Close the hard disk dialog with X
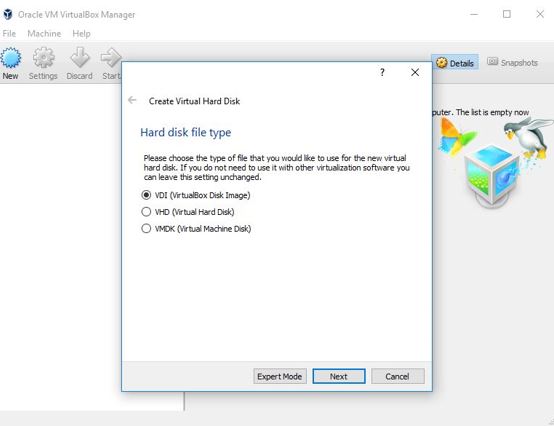Screen dimensions: 554x426 [415, 72]
